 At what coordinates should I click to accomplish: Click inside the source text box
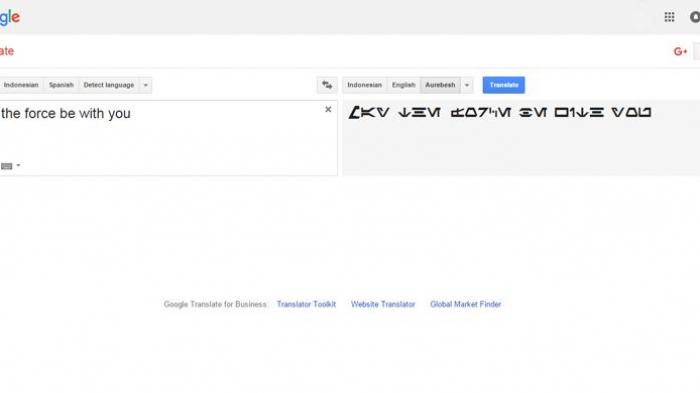[168, 138]
